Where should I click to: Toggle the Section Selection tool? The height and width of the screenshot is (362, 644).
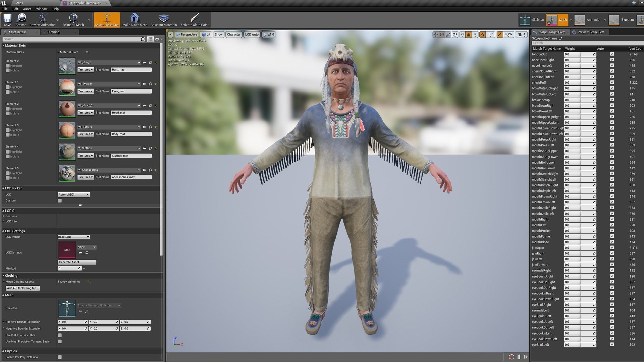[x=107, y=20]
